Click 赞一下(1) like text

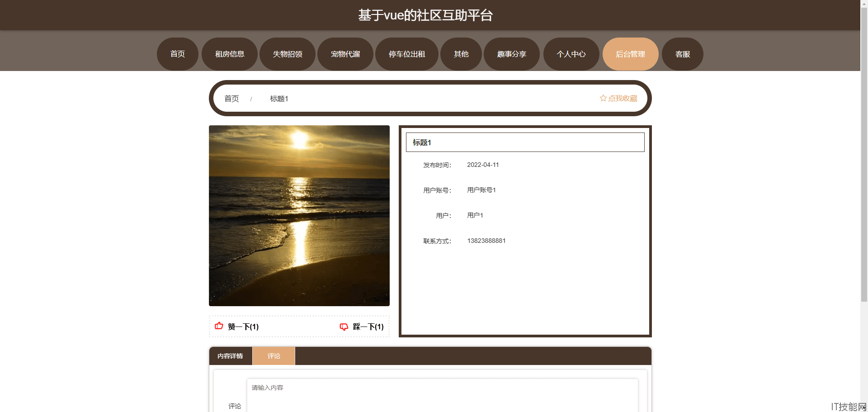pos(243,327)
